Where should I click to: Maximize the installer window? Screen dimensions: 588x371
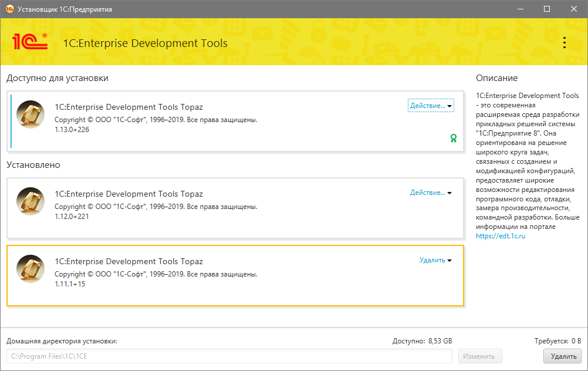[547, 9]
